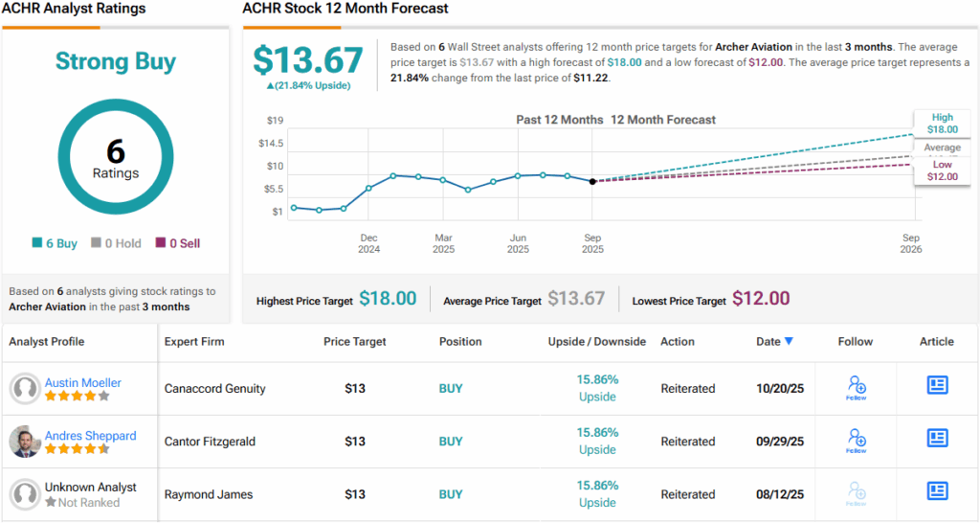
Task: Open Andres Sheppard's analyst profile link
Action: coord(90,435)
